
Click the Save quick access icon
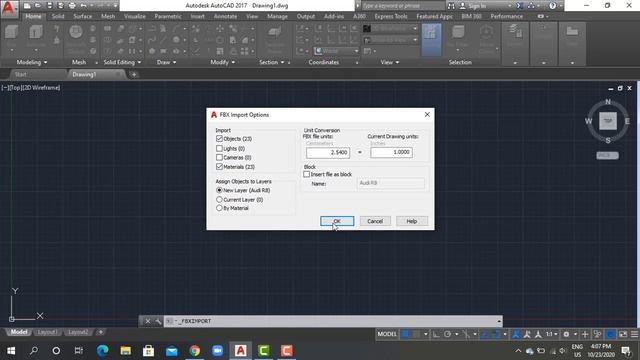[x=49, y=6]
